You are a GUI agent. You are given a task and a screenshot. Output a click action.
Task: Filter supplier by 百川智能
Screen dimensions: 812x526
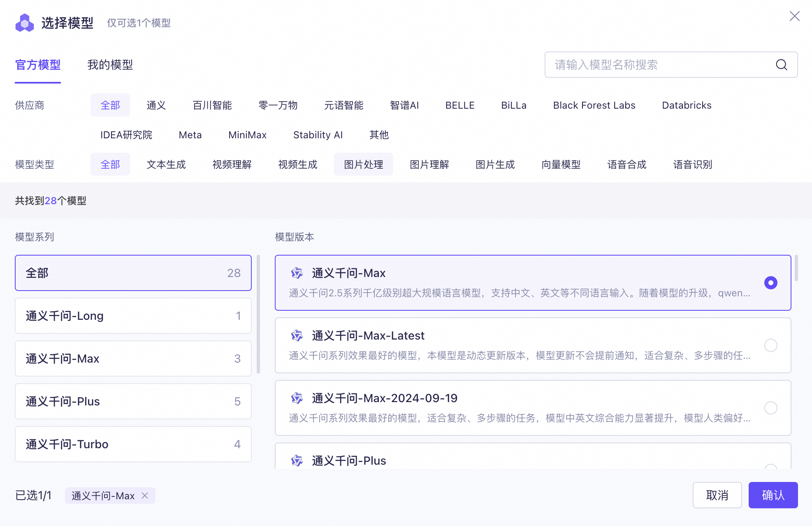pyautogui.click(x=212, y=105)
